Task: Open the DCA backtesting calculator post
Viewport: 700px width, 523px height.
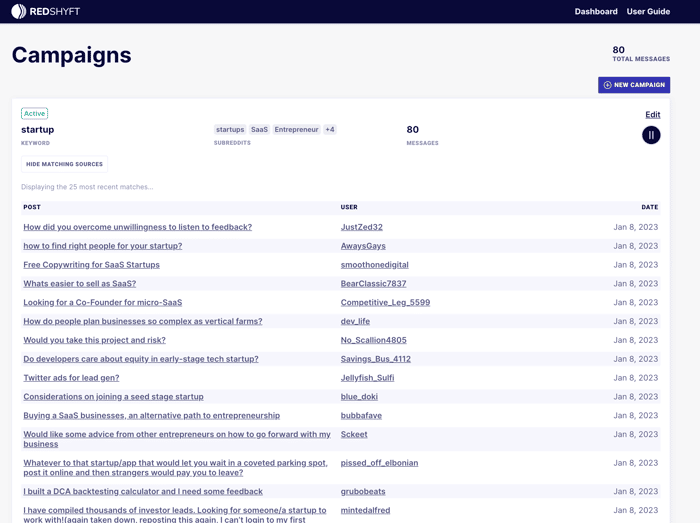Action: coord(143,491)
